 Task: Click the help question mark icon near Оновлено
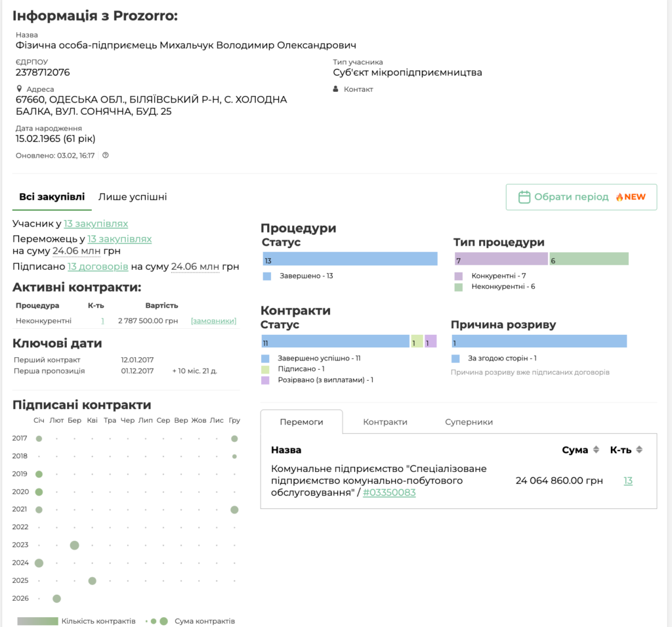coord(106,156)
